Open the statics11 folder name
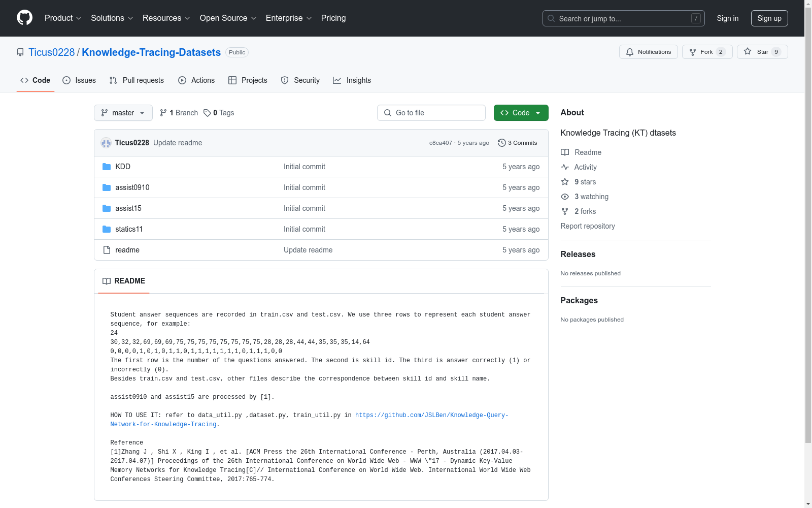812x508 pixels. point(129,229)
